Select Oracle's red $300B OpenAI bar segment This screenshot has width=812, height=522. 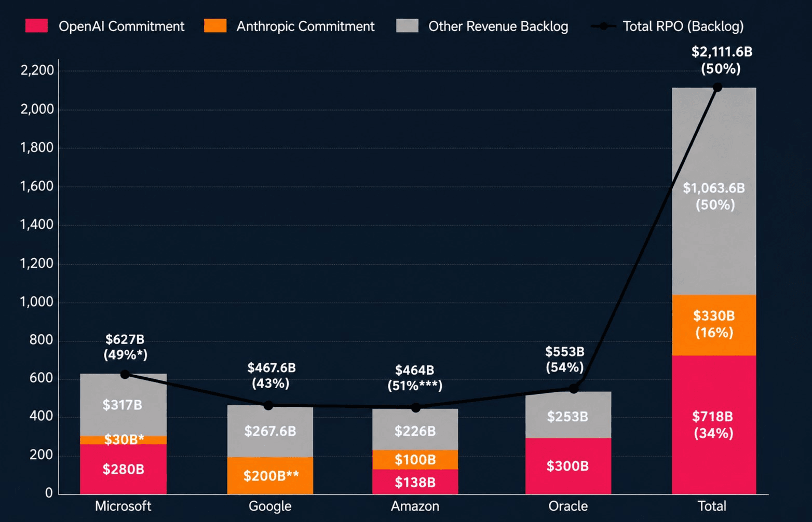(x=568, y=466)
